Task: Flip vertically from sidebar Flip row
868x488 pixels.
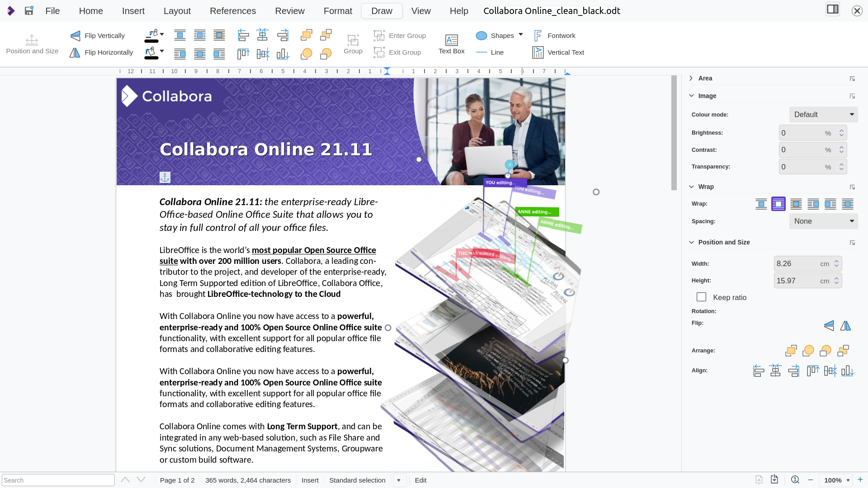Action: [829, 326]
